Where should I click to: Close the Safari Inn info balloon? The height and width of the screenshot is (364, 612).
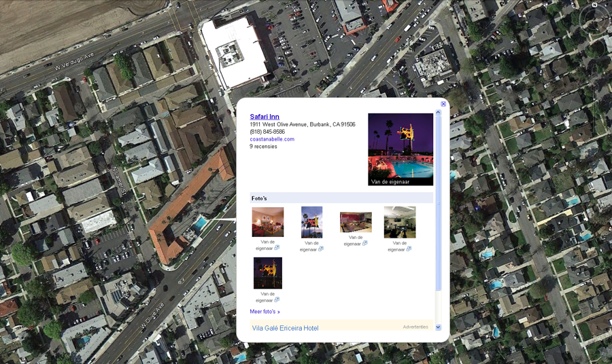tap(443, 104)
